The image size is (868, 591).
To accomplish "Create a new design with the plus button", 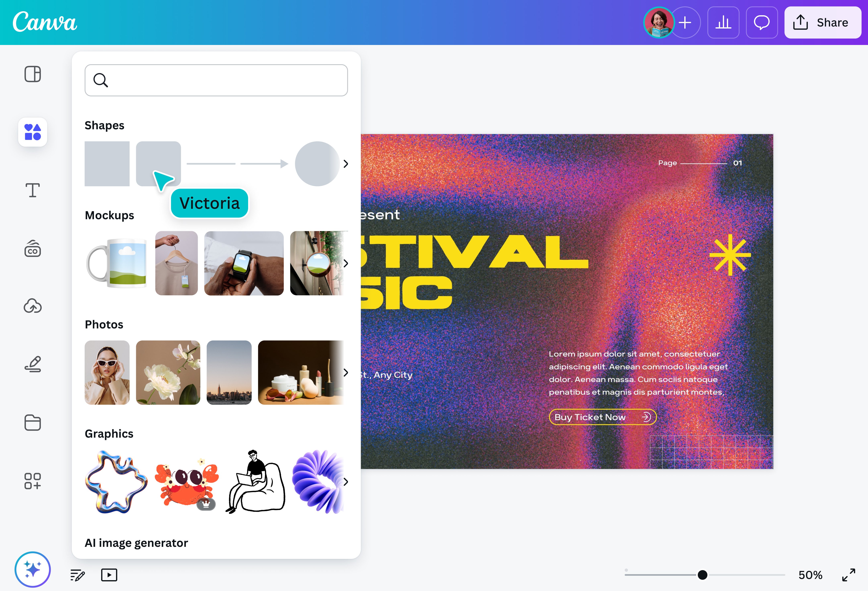I will [x=686, y=23].
